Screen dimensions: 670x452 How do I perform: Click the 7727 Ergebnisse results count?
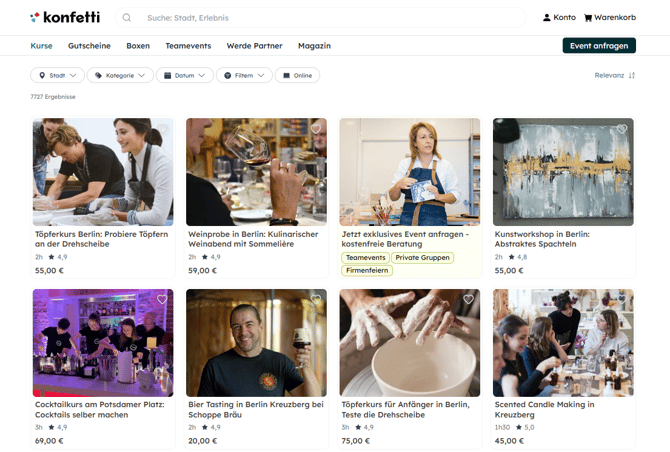tap(53, 97)
